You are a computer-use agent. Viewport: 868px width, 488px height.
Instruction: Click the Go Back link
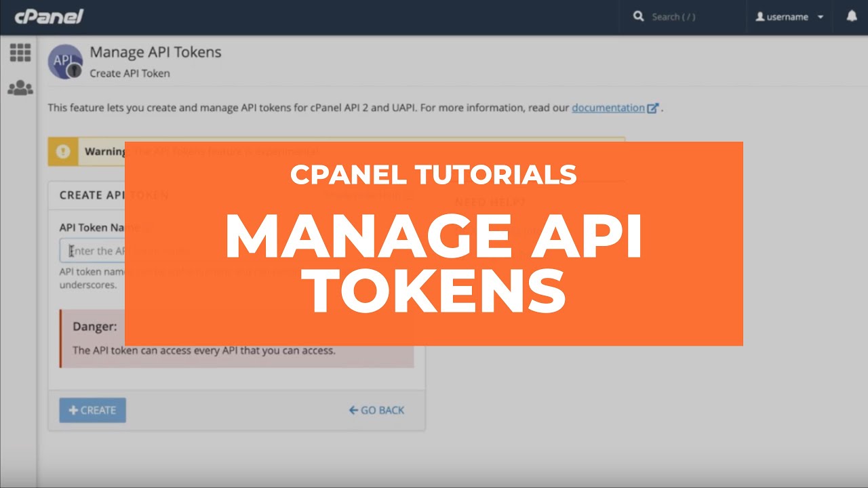coord(376,410)
